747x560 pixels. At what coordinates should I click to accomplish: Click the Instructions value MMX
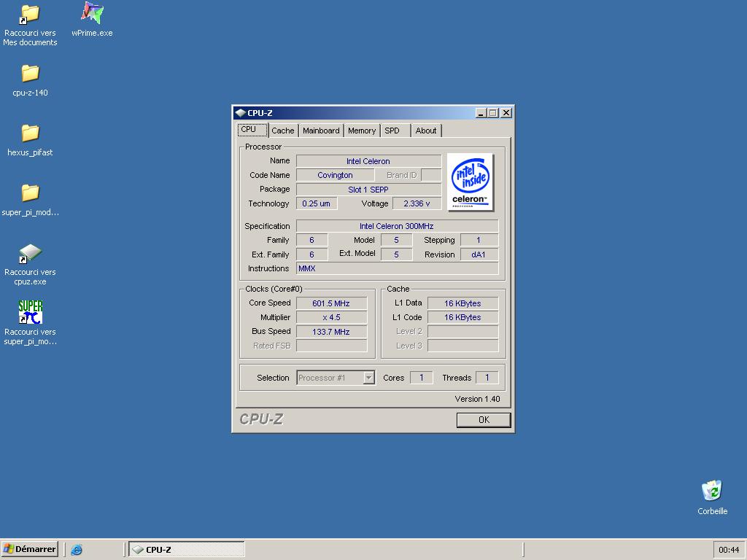click(397, 268)
